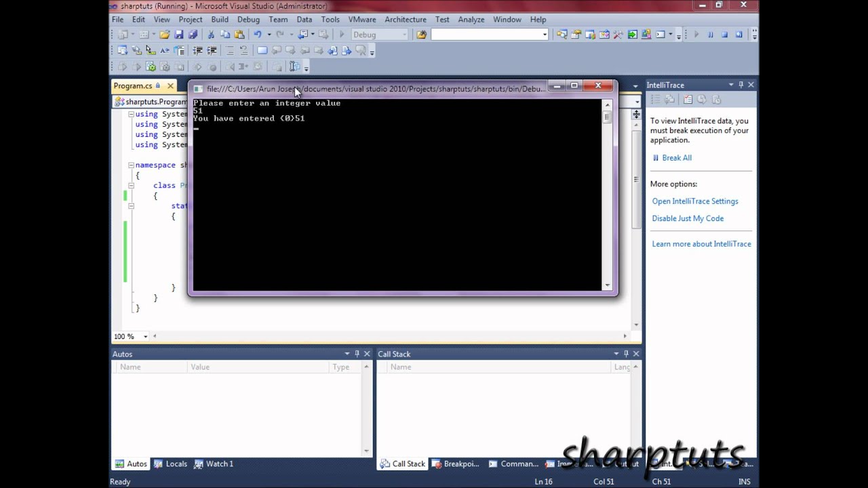Screen dimensions: 868x488
Task: Click the Solution Explorer toolbar icon
Action: click(561, 35)
